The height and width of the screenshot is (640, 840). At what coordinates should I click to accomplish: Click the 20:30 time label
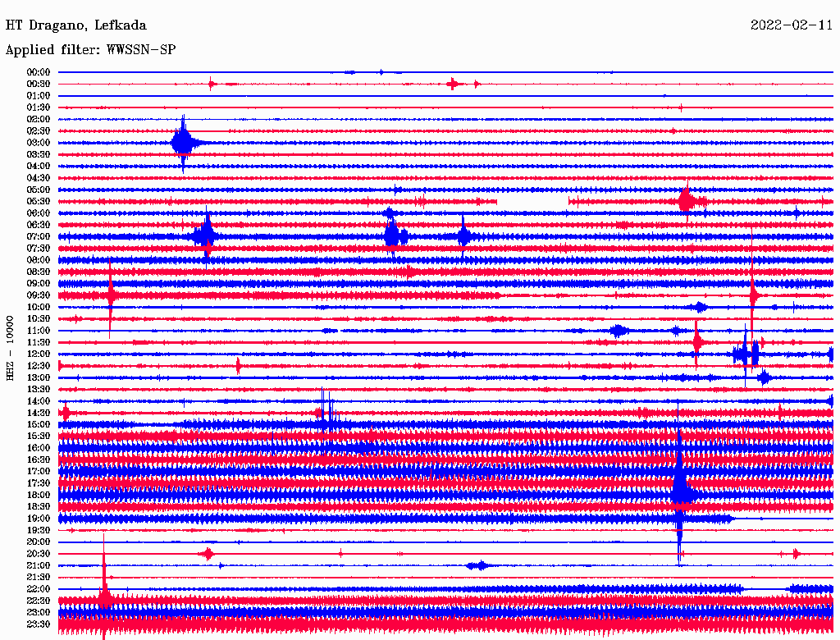39,554
